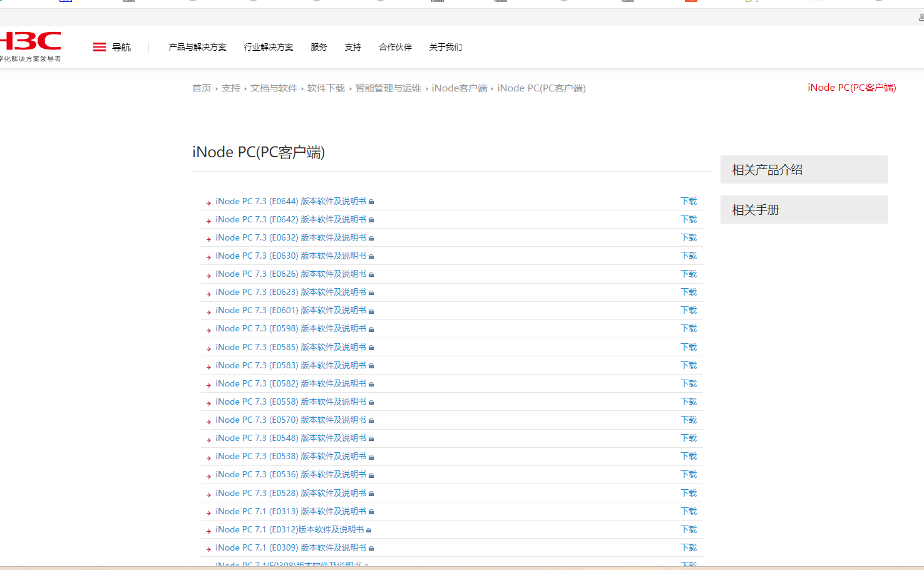Click 下载 on the E0626 row
This screenshot has width=924, height=570.
pos(689,274)
